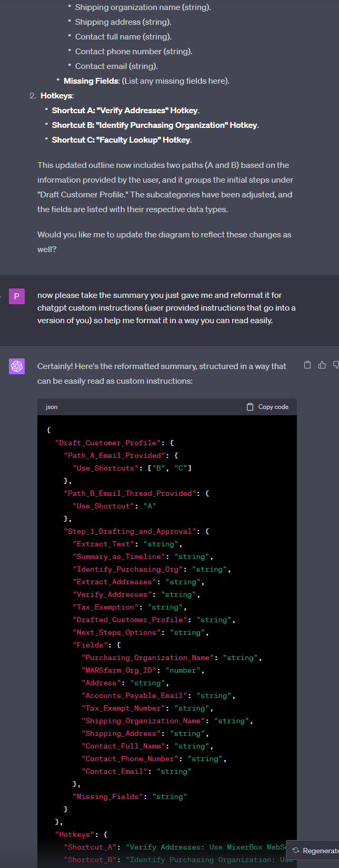339x868 pixels.
Task: Click the json language label
Action: coord(52,407)
